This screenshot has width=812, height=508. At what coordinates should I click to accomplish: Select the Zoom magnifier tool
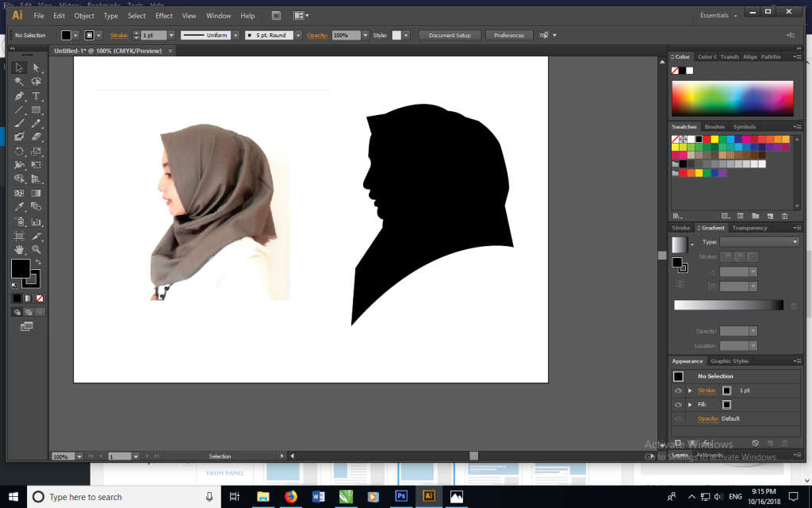pyautogui.click(x=36, y=249)
